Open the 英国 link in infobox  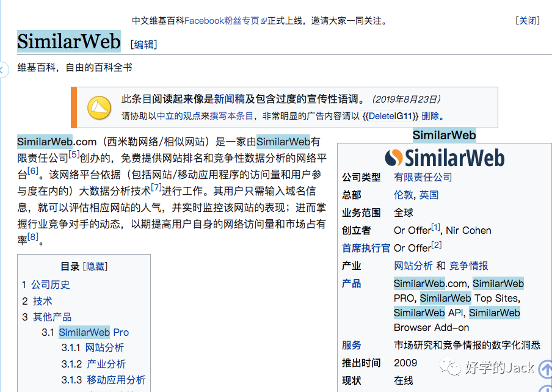(x=429, y=195)
